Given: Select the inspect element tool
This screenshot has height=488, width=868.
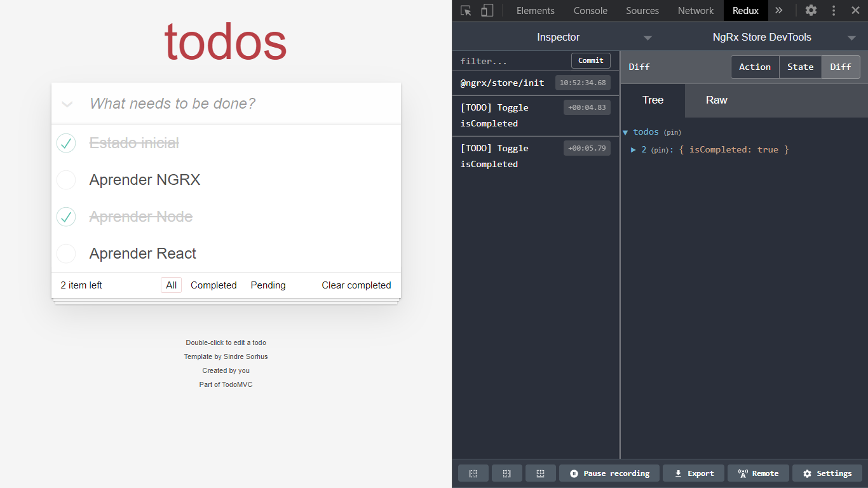Looking at the screenshot, I should tap(465, 10).
